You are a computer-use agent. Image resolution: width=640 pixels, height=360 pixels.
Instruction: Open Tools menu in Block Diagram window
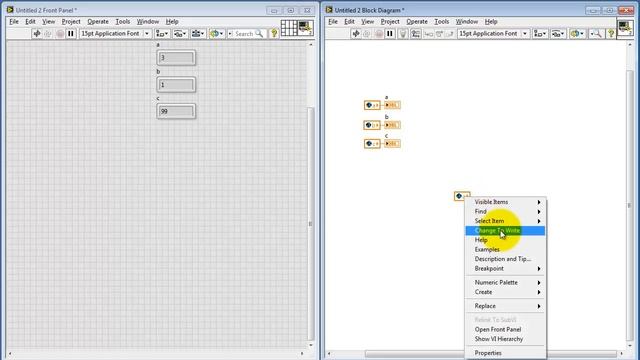click(x=441, y=21)
